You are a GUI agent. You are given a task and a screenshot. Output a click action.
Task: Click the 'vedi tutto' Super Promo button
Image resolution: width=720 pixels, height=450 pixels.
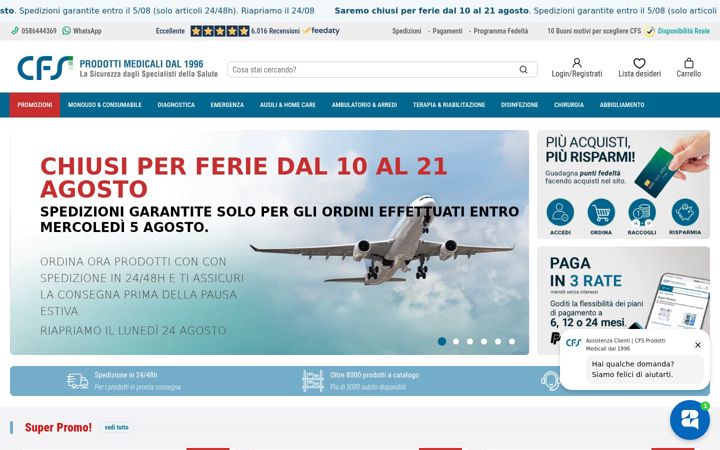(117, 428)
